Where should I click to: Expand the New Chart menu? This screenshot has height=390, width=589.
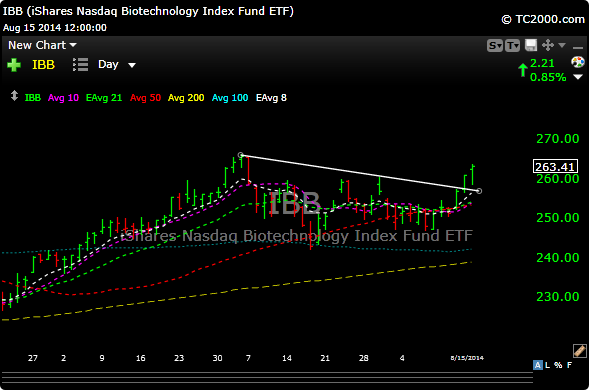pos(42,45)
